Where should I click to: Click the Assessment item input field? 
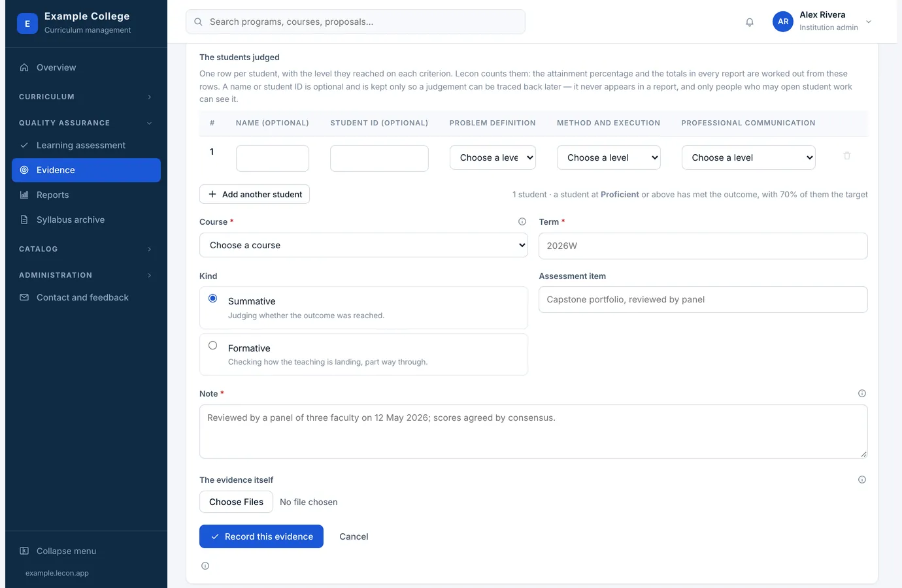point(703,299)
